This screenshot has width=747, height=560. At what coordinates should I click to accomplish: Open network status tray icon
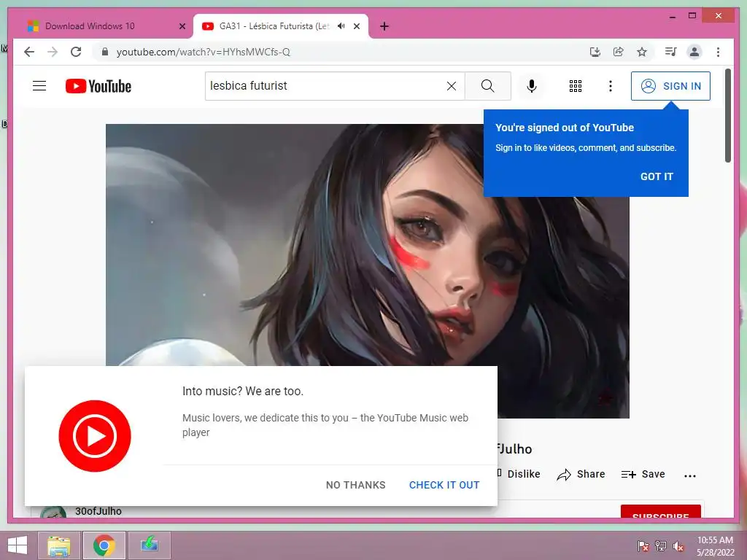[x=661, y=546]
